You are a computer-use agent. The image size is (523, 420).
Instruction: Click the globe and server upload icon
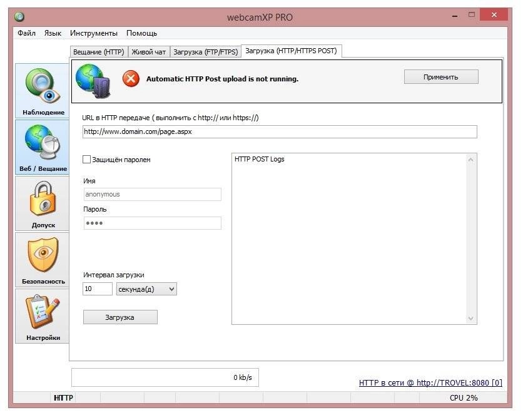pyautogui.click(x=93, y=81)
